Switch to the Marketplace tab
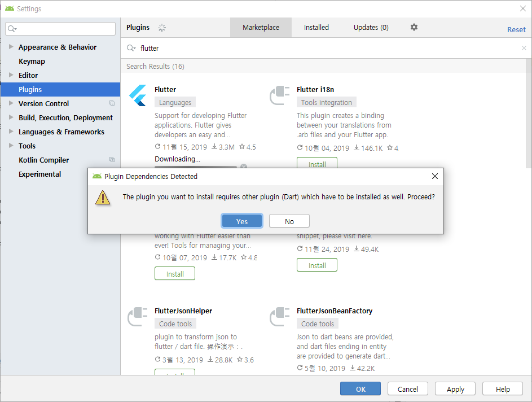 tap(261, 28)
